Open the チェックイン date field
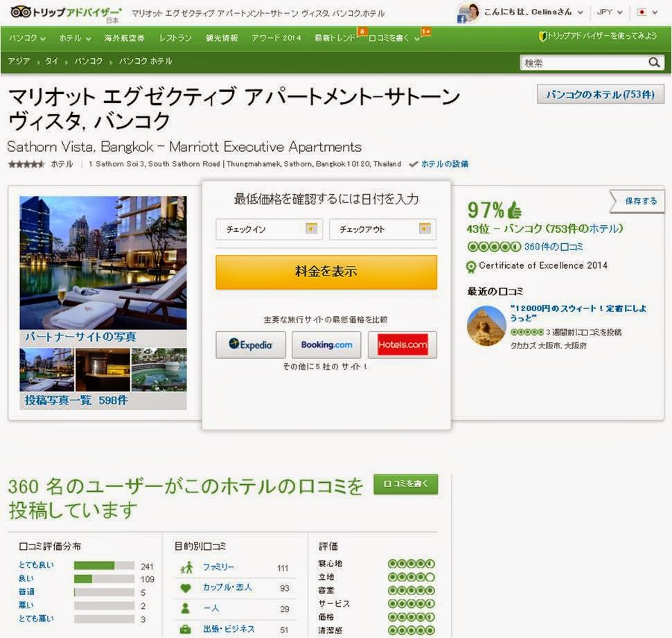The width and height of the screenshot is (672, 638). [x=269, y=229]
